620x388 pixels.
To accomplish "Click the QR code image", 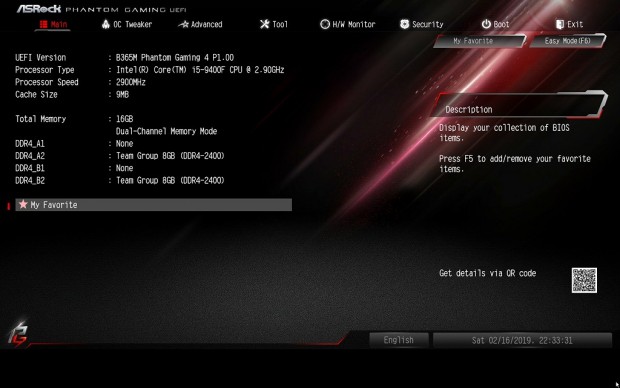I will tap(584, 280).
